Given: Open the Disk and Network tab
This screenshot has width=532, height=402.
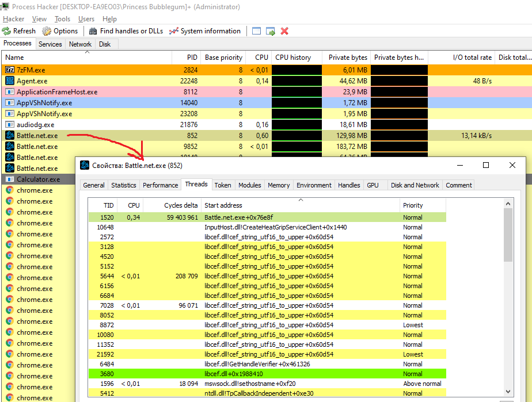Looking at the screenshot, I should pos(415,185).
